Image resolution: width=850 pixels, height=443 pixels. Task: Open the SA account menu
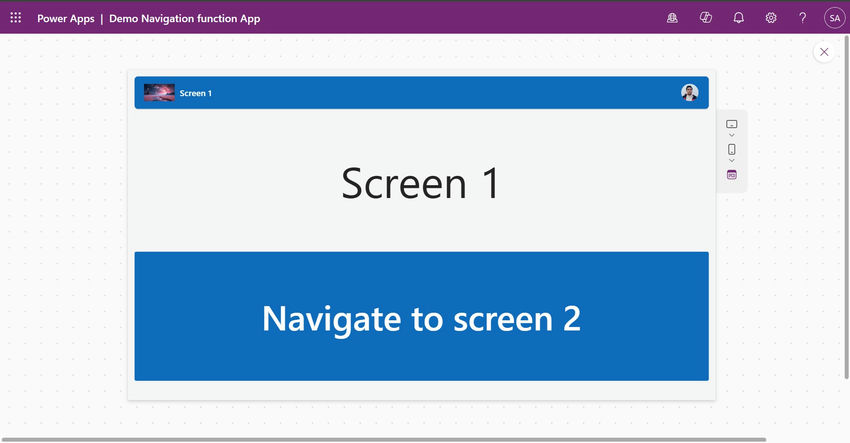pos(834,18)
